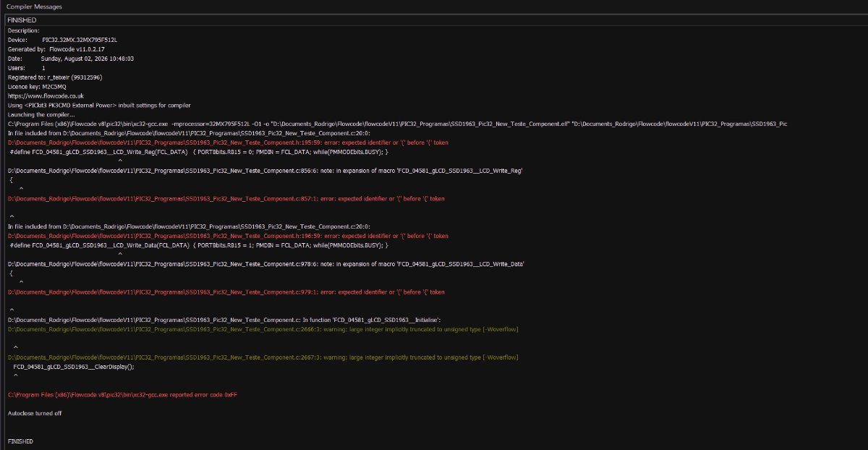Image resolution: width=868 pixels, height=450 pixels.
Task: Select the reported error code 0xFF line
Action: pyautogui.click(x=122, y=394)
